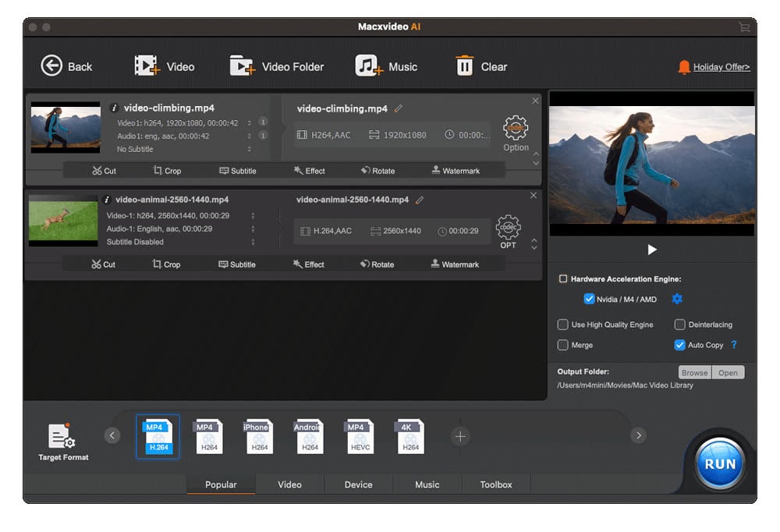Open info for video-animal-2560-1440.mp4
Screen dimensions: 780x532
point(106,200)
